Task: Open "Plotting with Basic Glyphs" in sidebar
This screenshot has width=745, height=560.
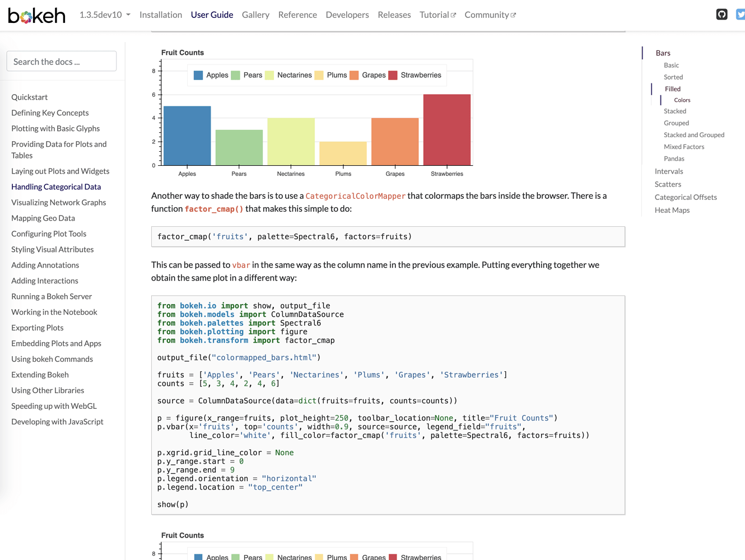Action: click(55, 128)
